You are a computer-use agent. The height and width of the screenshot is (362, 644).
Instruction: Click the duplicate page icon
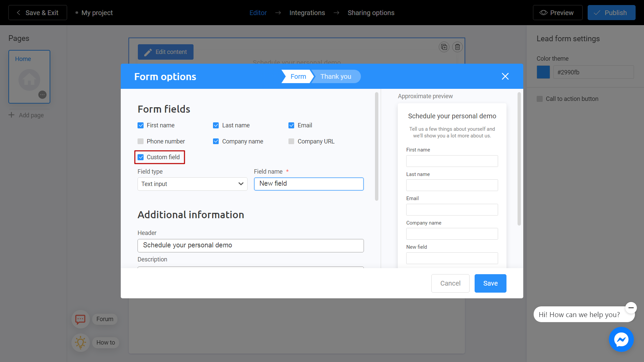tap(444, 47)
